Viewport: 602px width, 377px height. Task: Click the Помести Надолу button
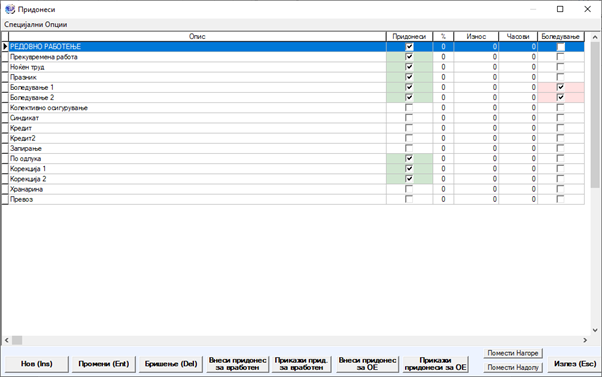[513, 367]
